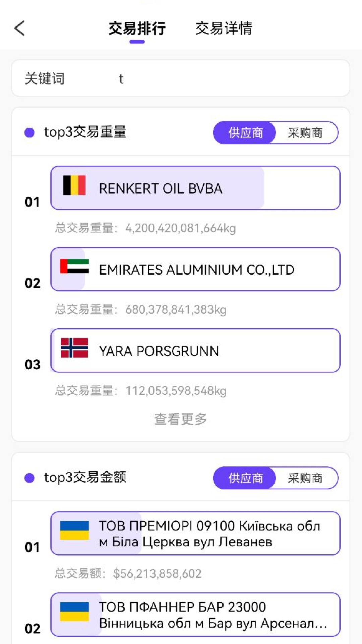Switch top3交易重量 to 采购商

pyautogui.click(x=305, y=133)
